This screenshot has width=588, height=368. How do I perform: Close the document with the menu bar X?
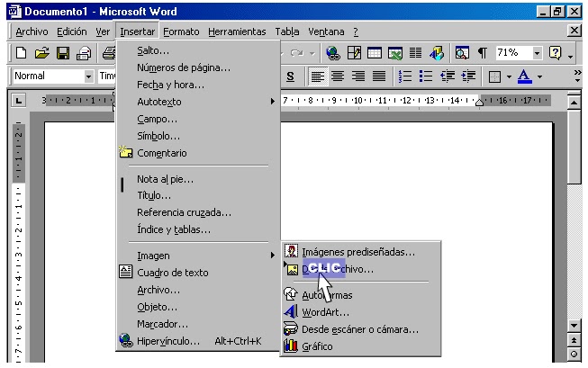[x=574, y=30]
